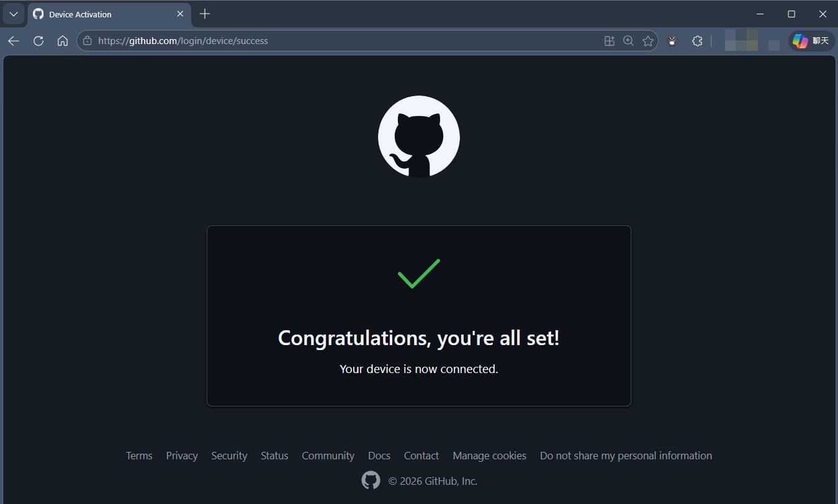Open Do not share my personal information
838x504 pixels.
pyautogui.click(x=626, y=456)
